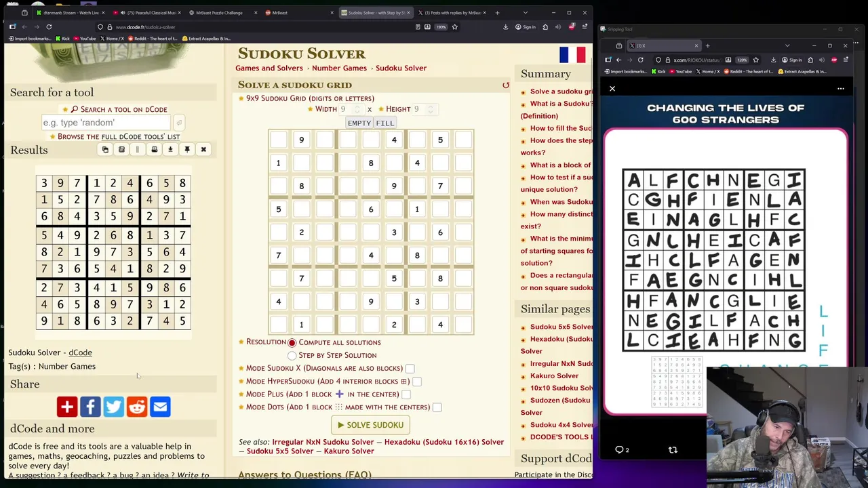868x488 pixels.
Task: Click Sign in on left browser toolbar
Action: pos(526,27)
